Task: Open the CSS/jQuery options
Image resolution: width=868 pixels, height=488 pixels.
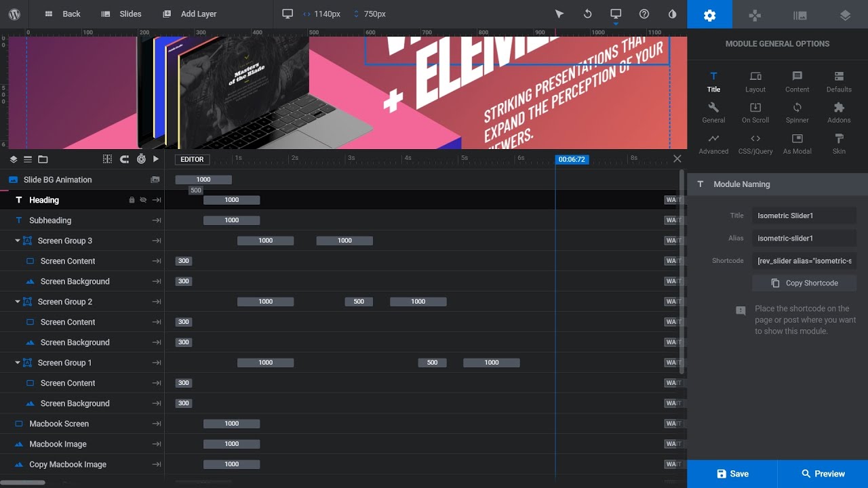Action: point(755,144)
